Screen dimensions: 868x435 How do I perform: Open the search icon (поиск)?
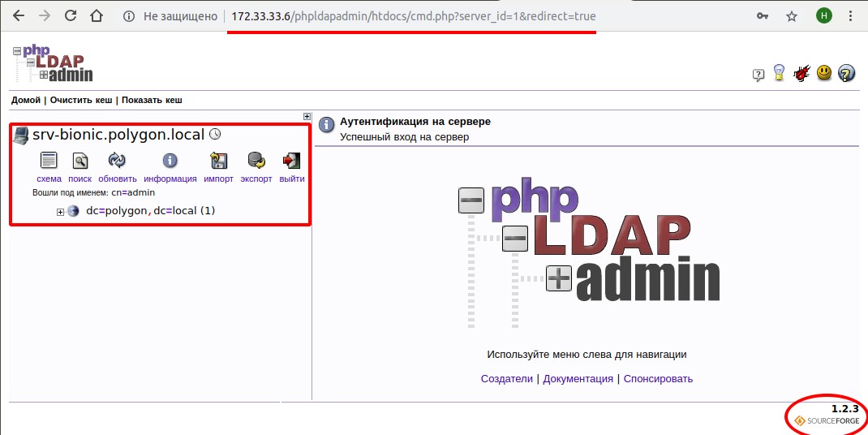point(80,161)
